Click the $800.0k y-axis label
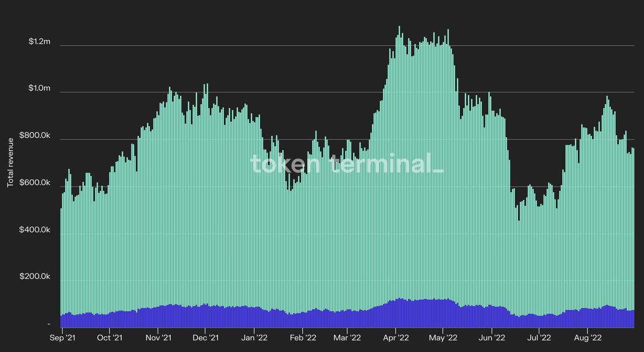The image size is (644, 352). pos(35,136)
